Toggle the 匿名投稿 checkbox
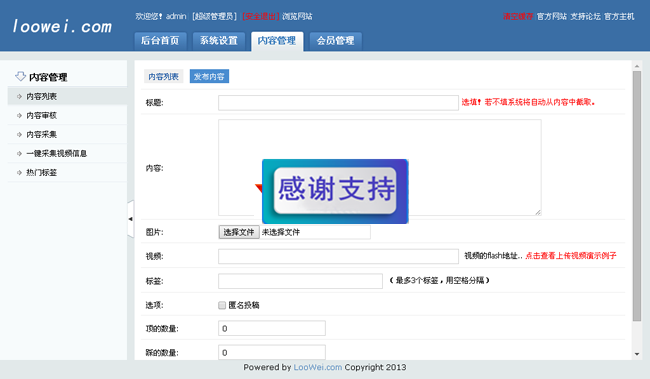Viewport: 650px width, 379px height. (222, 305)
